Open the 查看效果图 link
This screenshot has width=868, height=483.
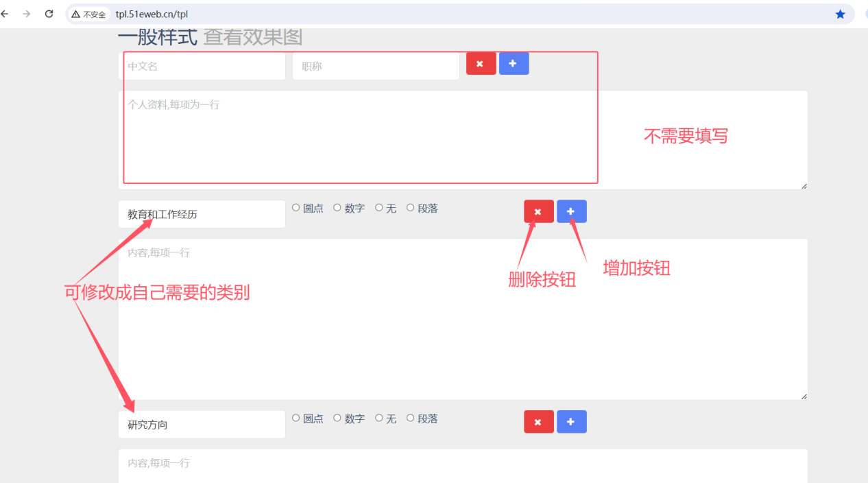[x=252, y=37]
